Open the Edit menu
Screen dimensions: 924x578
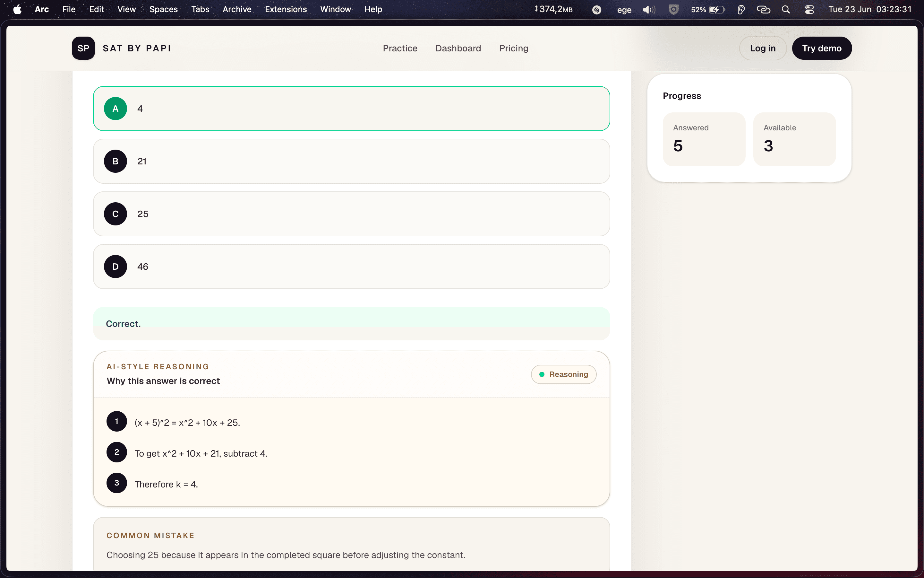click(x=96, y=9)
